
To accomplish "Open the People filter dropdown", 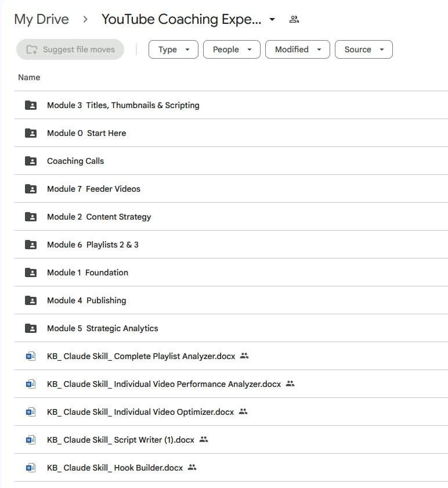I will (232, 49).
